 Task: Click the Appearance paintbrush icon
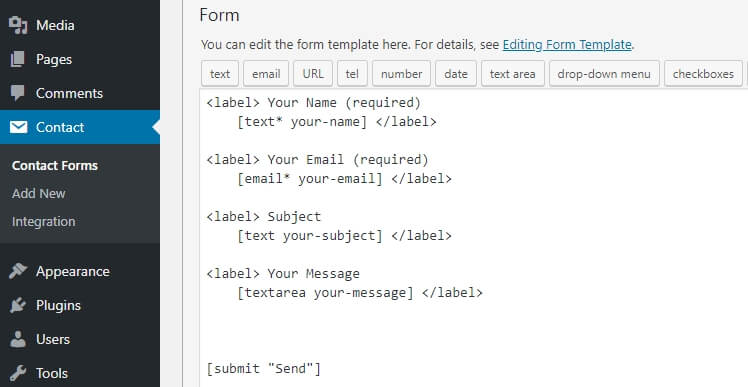coord(18,271)
